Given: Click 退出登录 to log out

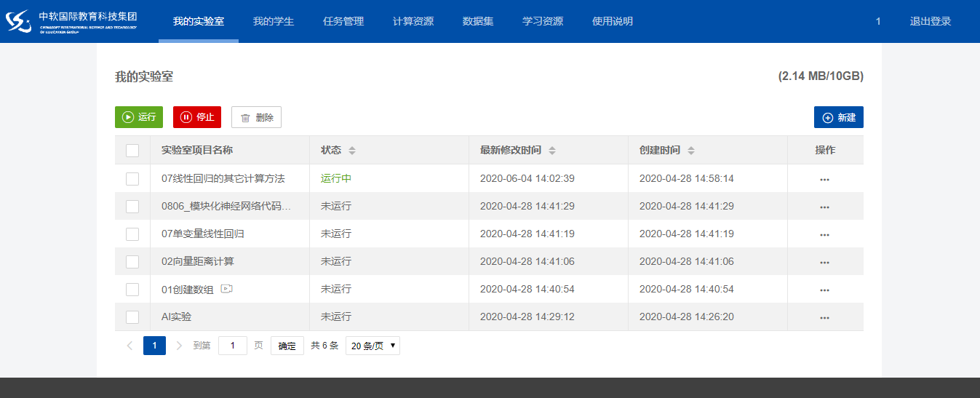Looking at the screenshot, I should 930,21.
